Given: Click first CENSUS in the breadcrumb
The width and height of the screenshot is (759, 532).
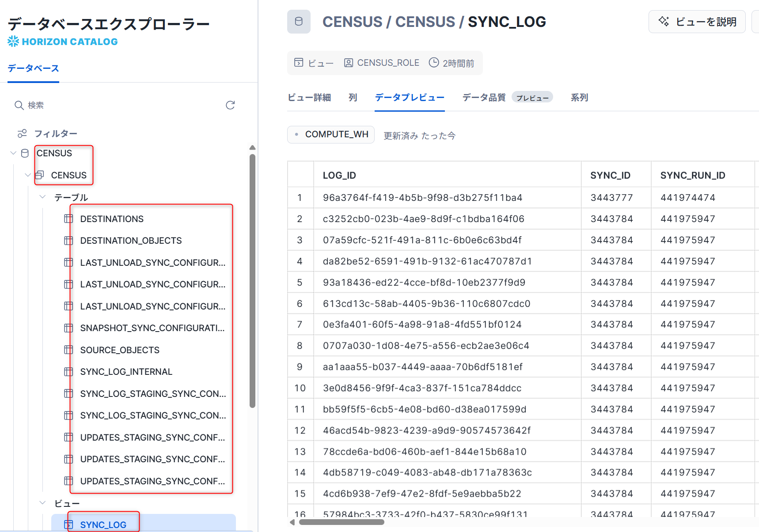Looking at the screenshot, I should (353, 22).
